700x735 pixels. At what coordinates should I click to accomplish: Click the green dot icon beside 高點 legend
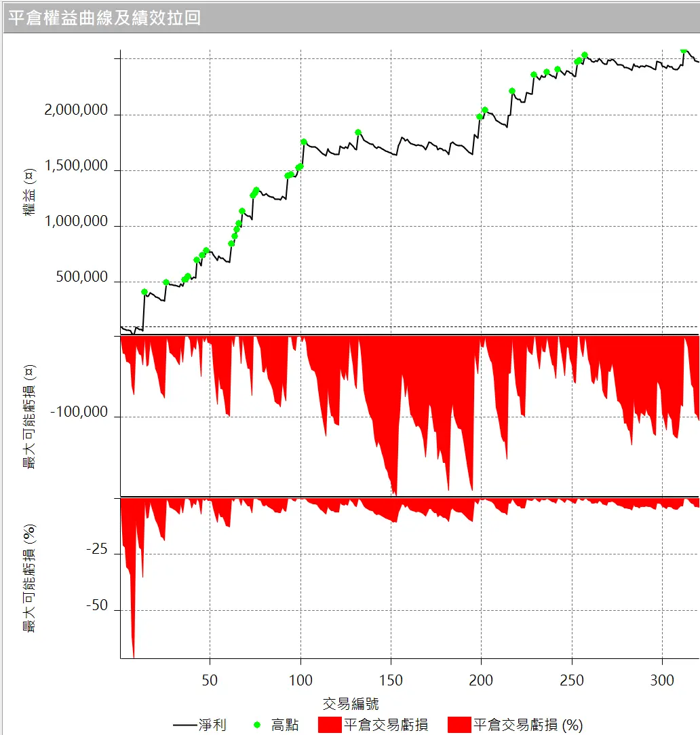pos(257,725)
